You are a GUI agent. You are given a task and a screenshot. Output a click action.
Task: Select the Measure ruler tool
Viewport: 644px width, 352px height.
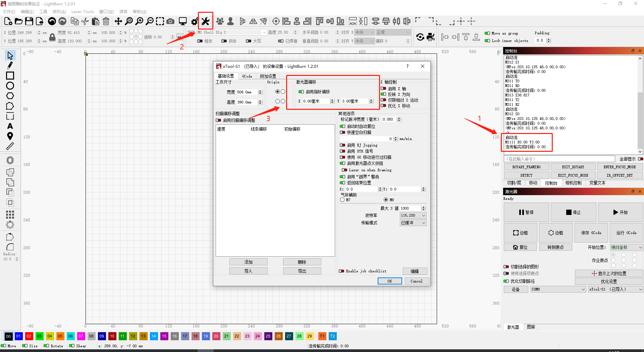[10, 146]
